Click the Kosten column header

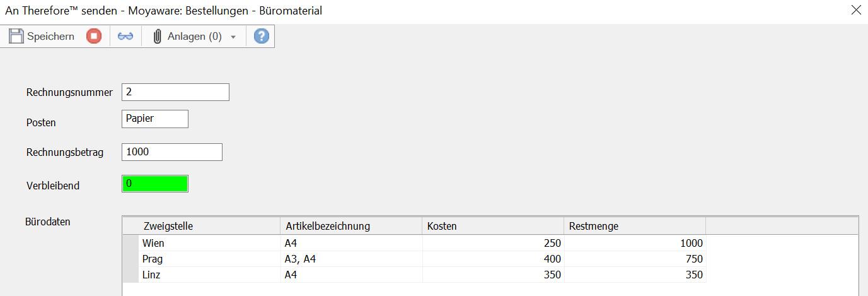click(x=492, y=226)
